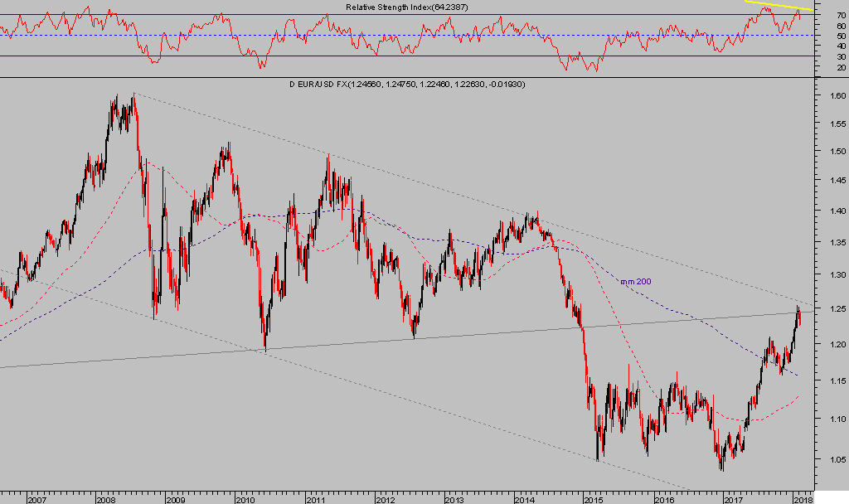Select the 2018 year marker
This screenshot has width=849, height=504.
click(x=802, y=499)
